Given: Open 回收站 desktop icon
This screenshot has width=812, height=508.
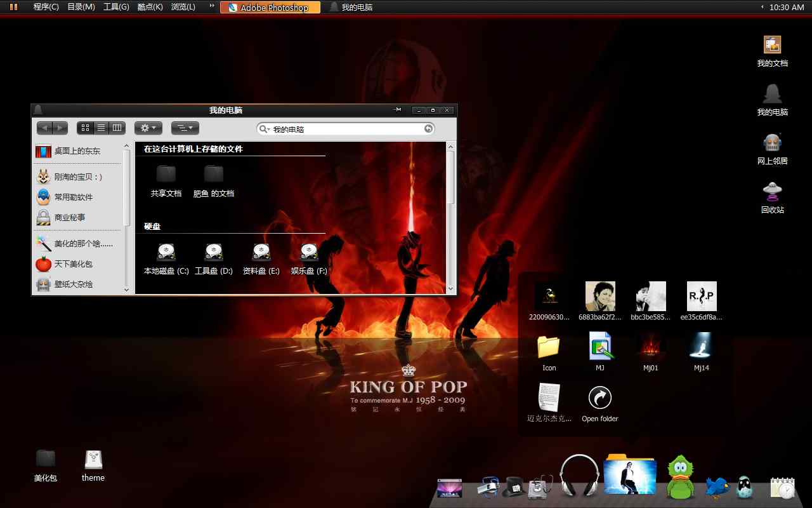Looking at the screenshot, I should pos(772,197).
